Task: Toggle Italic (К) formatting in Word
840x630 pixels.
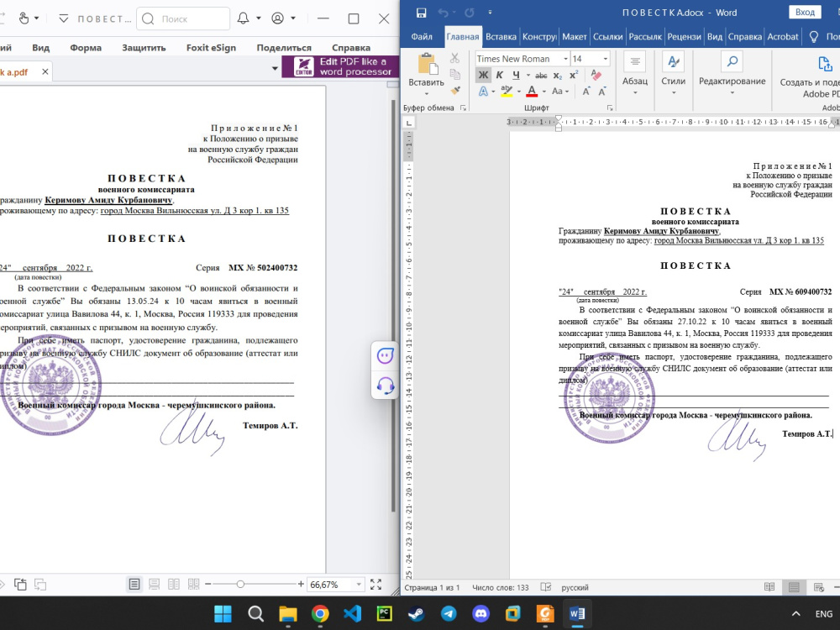Action: [499, 75]
